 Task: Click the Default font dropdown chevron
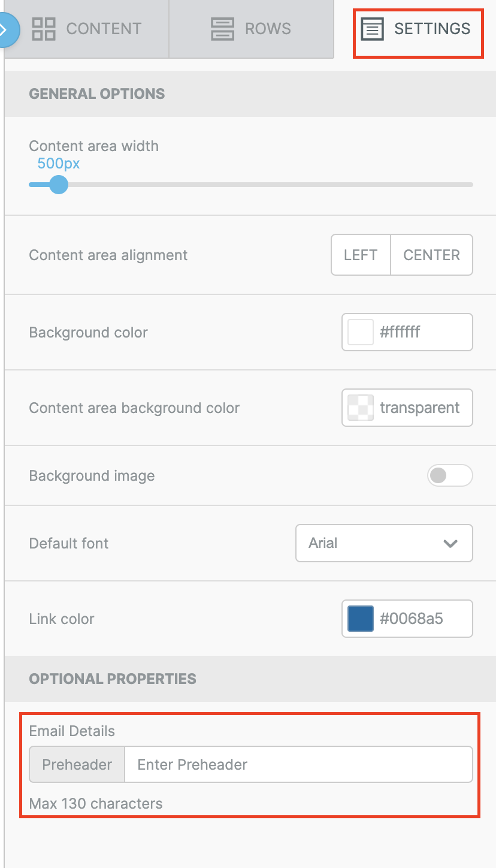point(450,544)
